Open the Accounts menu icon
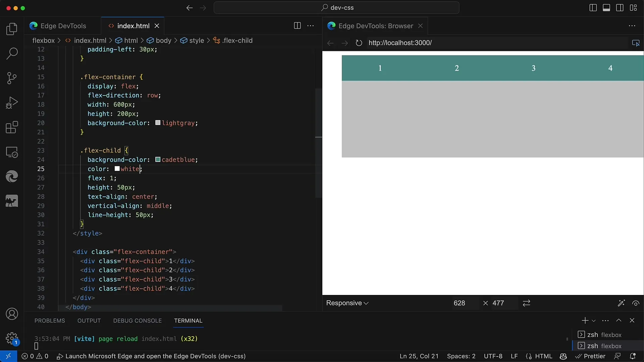 click(x=12, y=314)
